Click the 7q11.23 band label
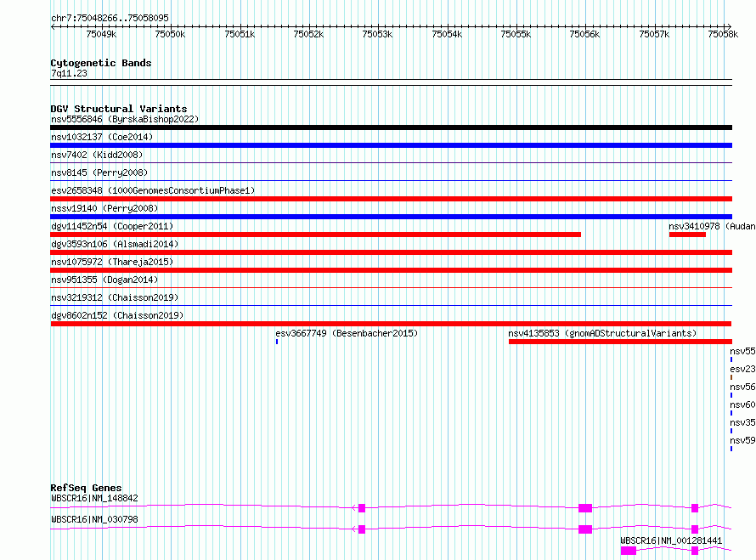Viewport: 756px width, 560px height. click(x=69, y=73)
